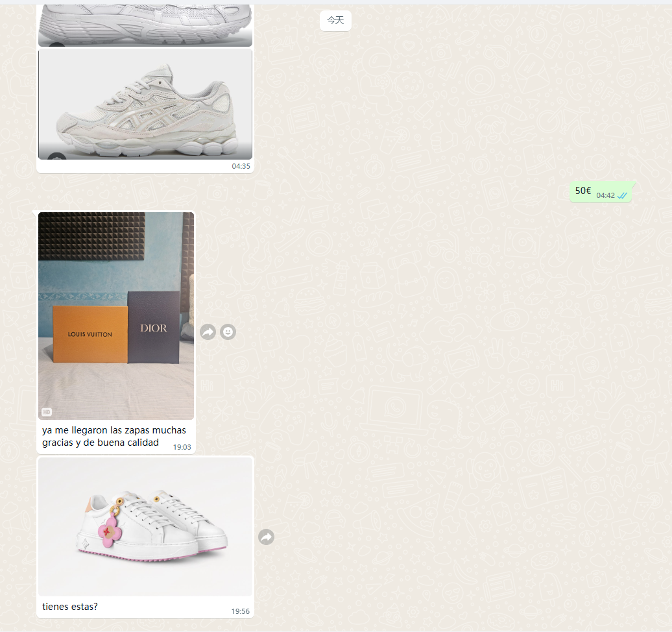Click the 04:42 timestamp on the 50€ message
This screenshot has width=672, height=632.
point(606,195)
